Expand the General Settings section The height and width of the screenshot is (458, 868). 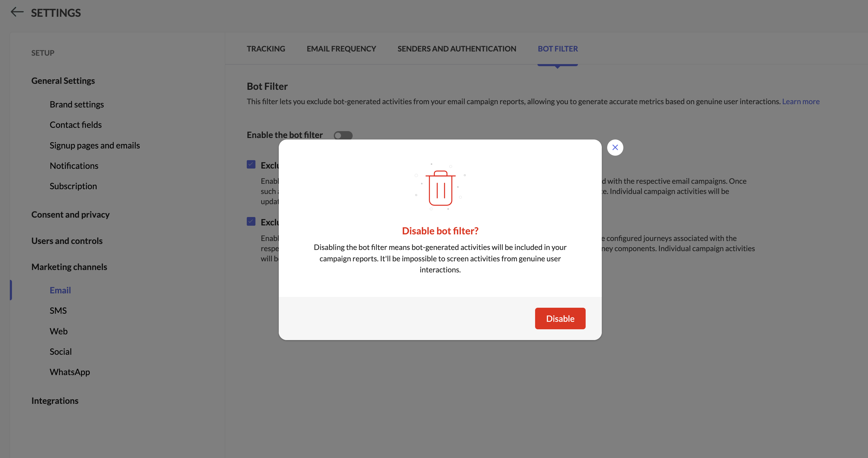(63, 81)
